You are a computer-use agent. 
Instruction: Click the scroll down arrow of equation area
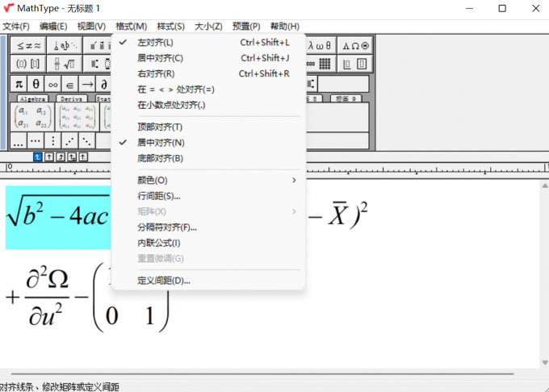click(545, 363)
